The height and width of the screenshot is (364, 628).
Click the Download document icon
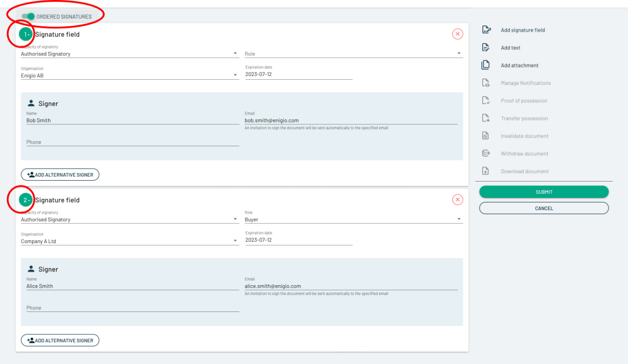(486, 171)
